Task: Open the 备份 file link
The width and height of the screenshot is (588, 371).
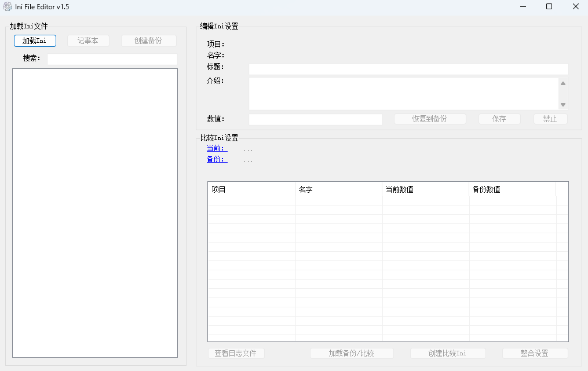Action: point(217,159)
